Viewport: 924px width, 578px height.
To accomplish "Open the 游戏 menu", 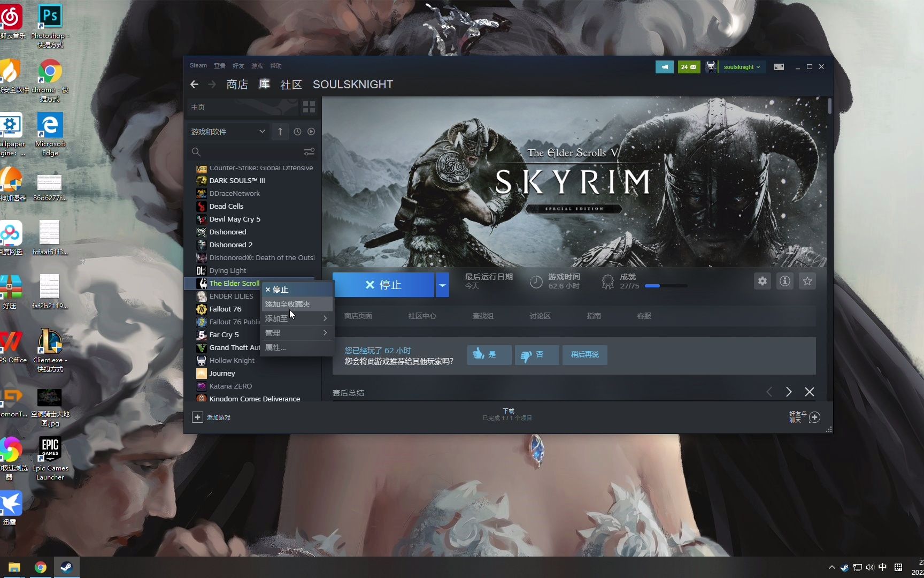I will (257, 66).
